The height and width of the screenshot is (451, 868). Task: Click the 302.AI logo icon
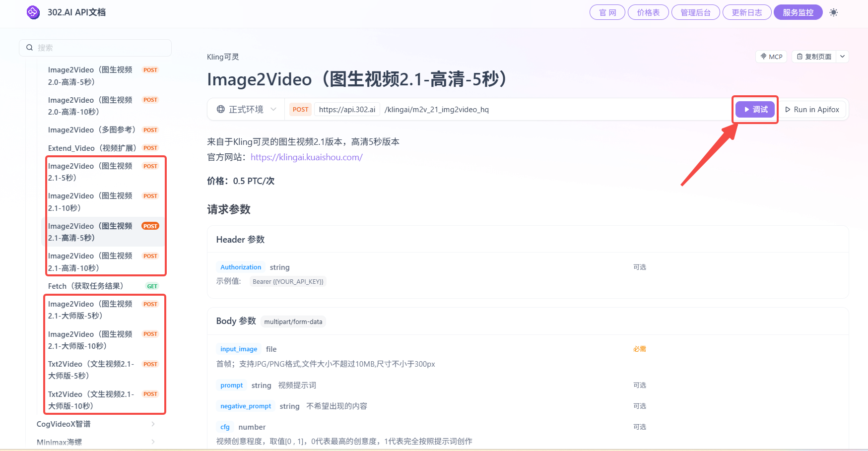click(x=33, y=12)
